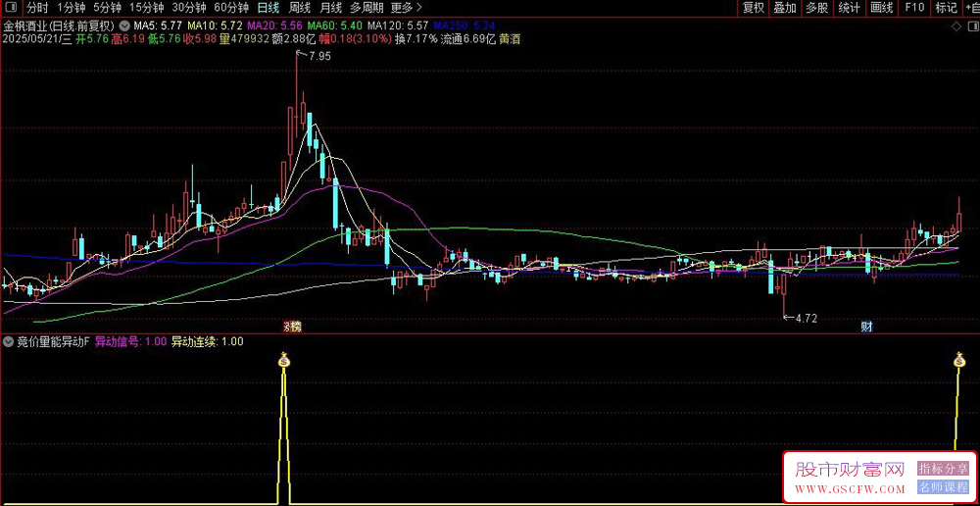
Task: Click the 换7.17% turnover rate
Action: [416, 39]
